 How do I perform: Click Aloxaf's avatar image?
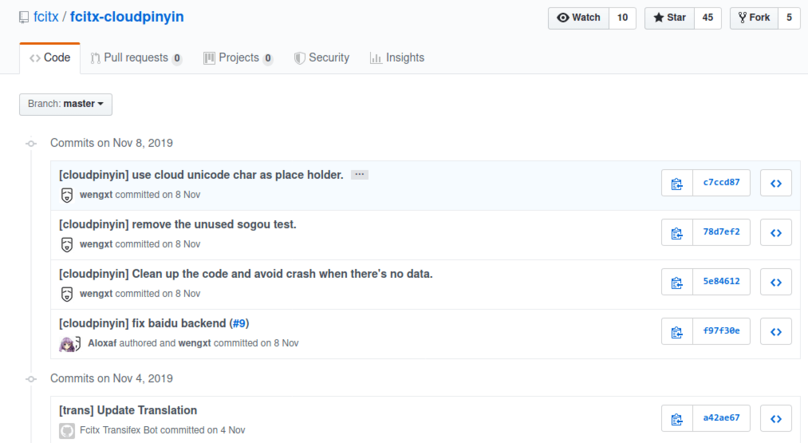(68, 343)
